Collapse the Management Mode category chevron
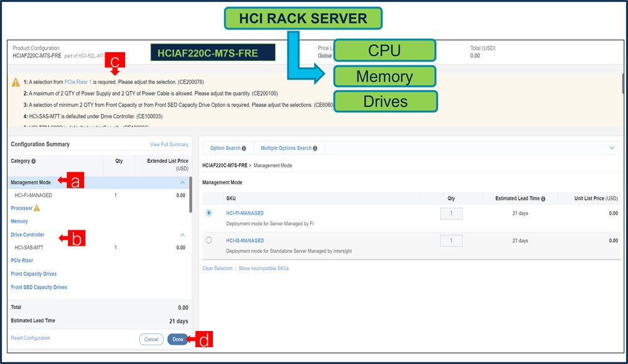Viewport: 628px width, 364px height. click(182, 182)
